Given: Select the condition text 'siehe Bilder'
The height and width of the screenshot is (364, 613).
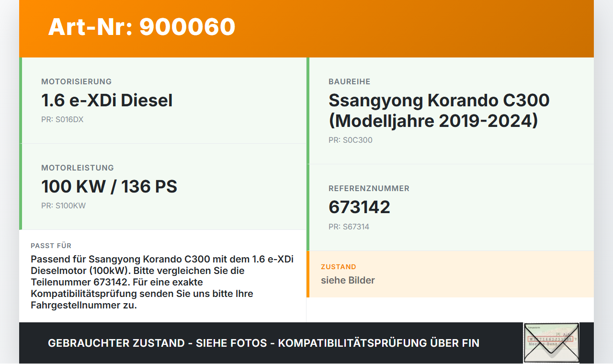Looking at the screenshot, I should pos(348,280).
